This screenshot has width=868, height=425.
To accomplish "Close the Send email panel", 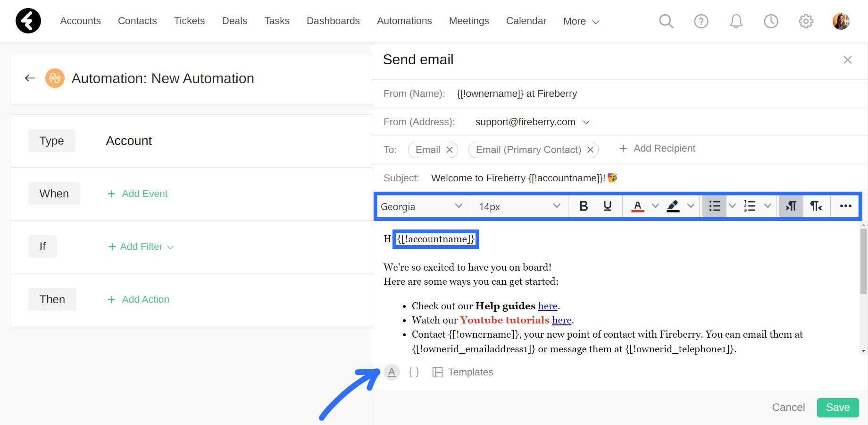I will 848,59.
